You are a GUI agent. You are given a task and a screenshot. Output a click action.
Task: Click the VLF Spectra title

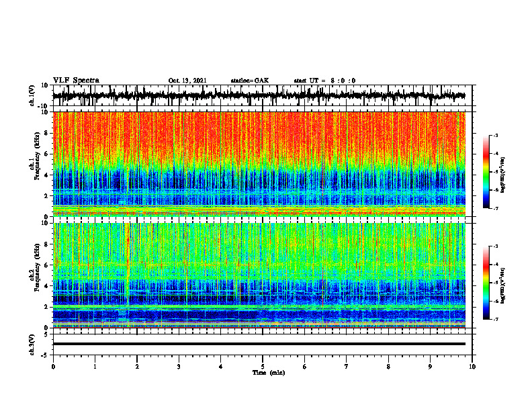(x=76, y=81)
